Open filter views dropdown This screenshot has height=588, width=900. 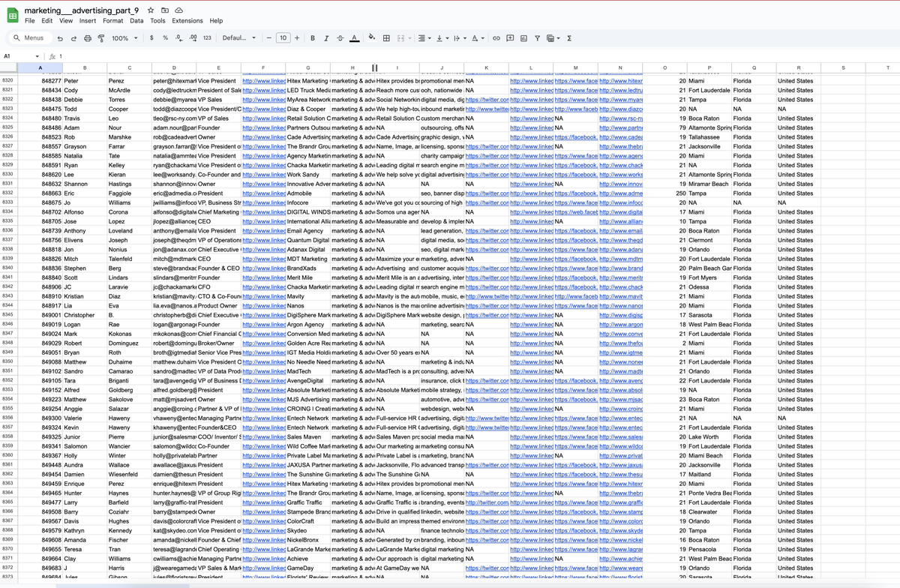point(553,37)
